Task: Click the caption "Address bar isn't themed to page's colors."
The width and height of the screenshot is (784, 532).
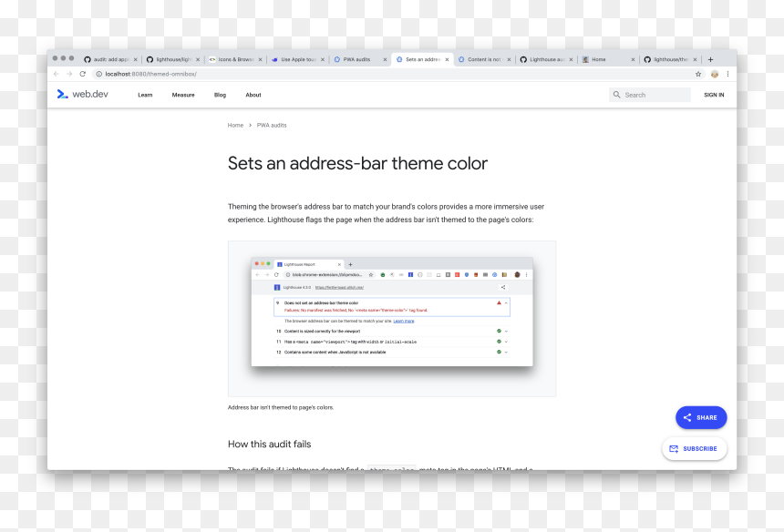Action: pyautogui.click(x=281, y=407)
